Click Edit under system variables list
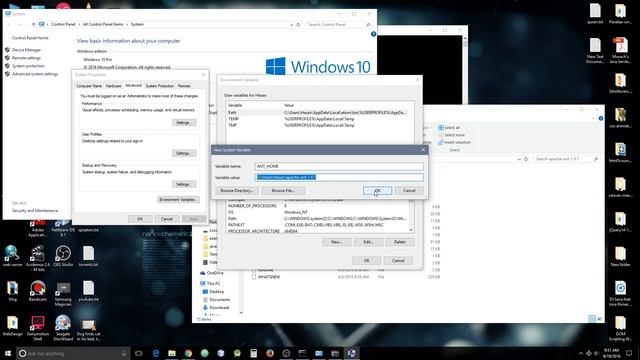The image size is (640, 360). click(x=368, y=242)
